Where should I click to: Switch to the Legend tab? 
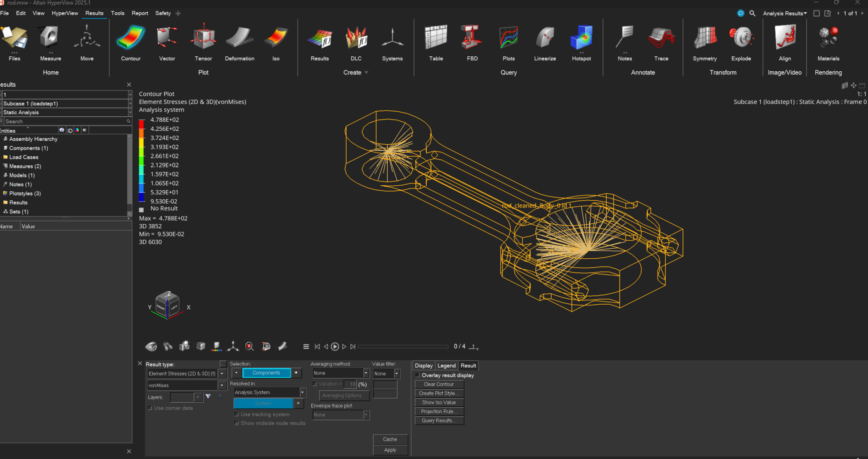coord(446,366)
